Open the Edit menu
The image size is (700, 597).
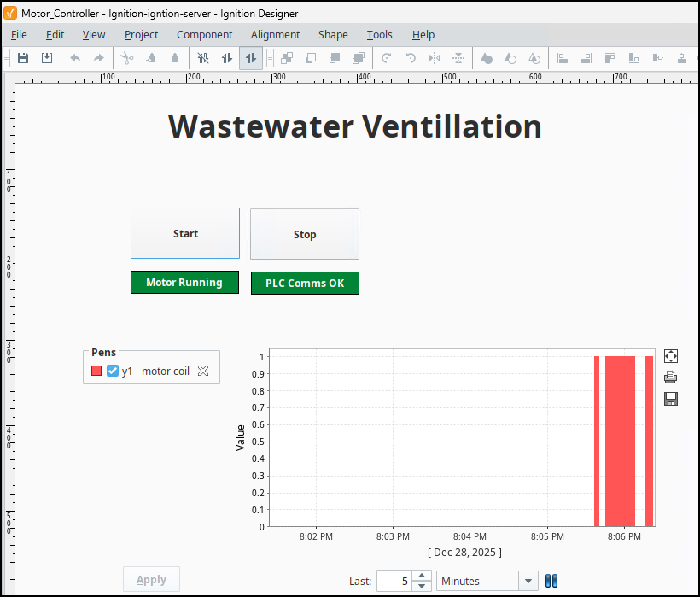[x=55, y=35]
